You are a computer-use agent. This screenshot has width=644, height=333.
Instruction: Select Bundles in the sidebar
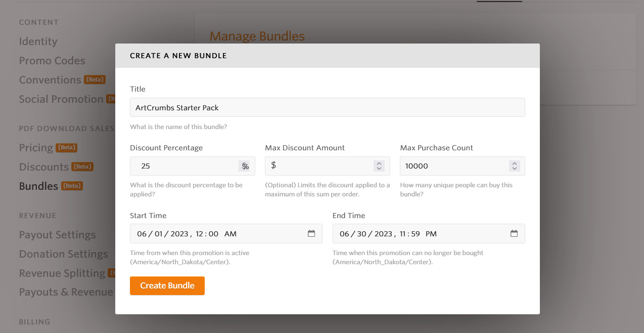[38, 186]
